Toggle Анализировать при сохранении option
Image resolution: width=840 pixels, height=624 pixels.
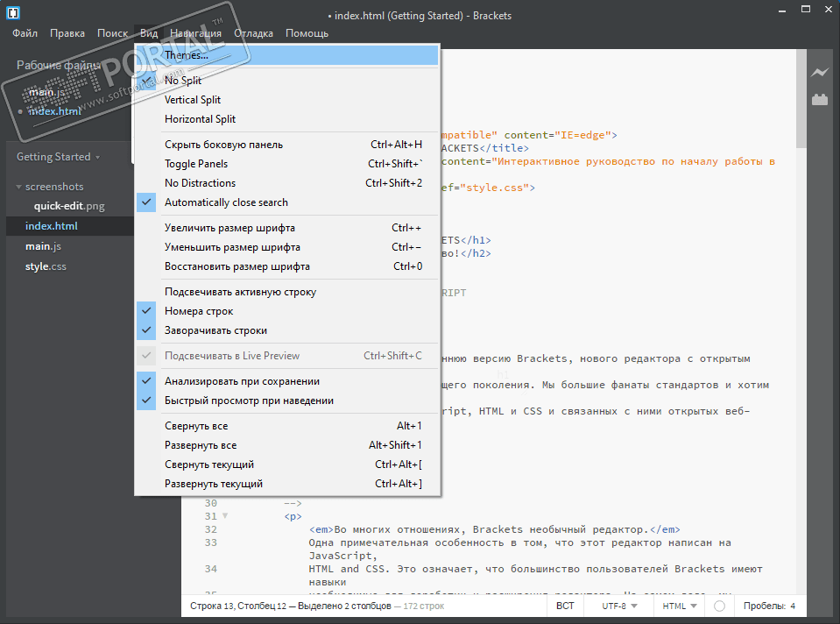287,382
